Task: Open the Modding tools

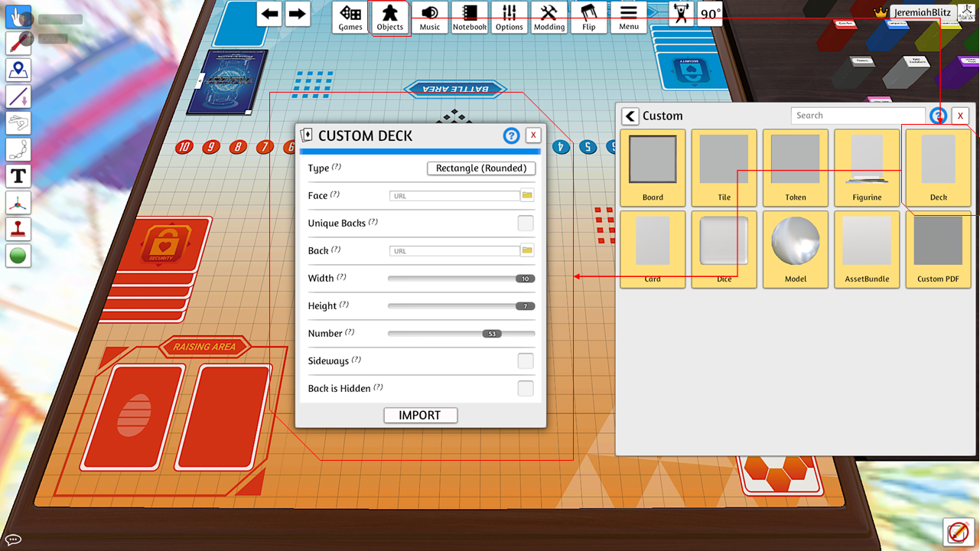Action: pos(549,17)
